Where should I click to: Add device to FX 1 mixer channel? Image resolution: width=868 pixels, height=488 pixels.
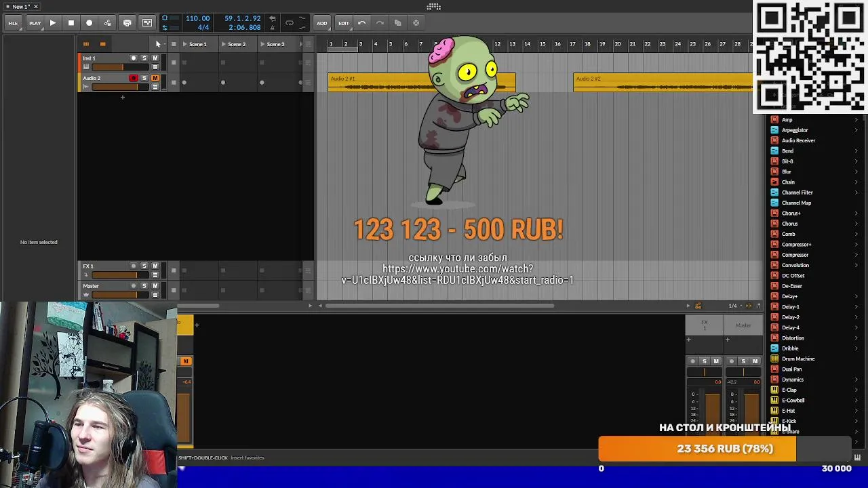coord(689,340)
